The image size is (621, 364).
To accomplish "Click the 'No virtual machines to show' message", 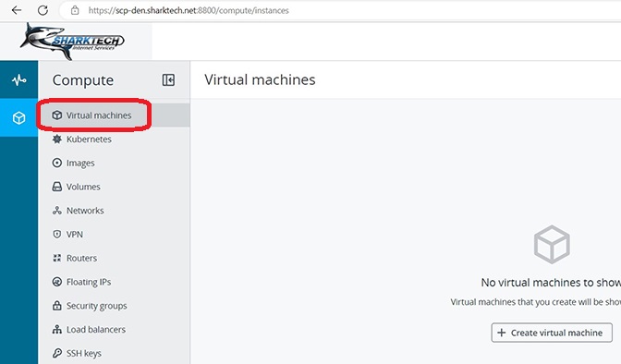I will (551, 283).
